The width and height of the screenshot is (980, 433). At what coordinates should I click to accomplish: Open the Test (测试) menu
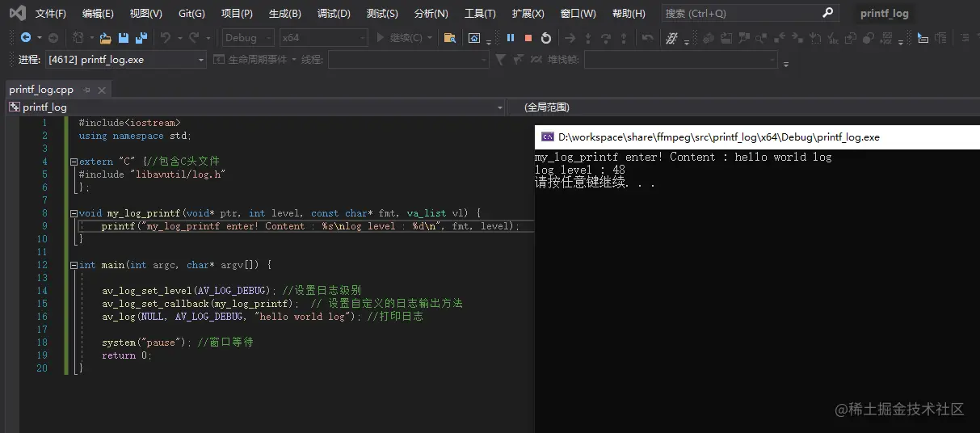pos(382,13)
